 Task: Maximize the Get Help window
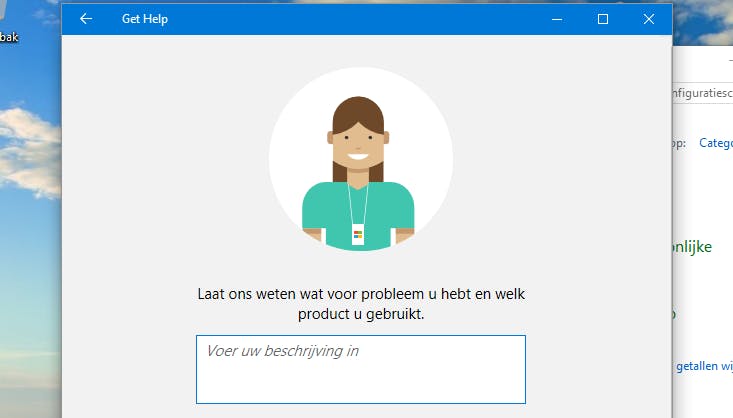(603, 19)
